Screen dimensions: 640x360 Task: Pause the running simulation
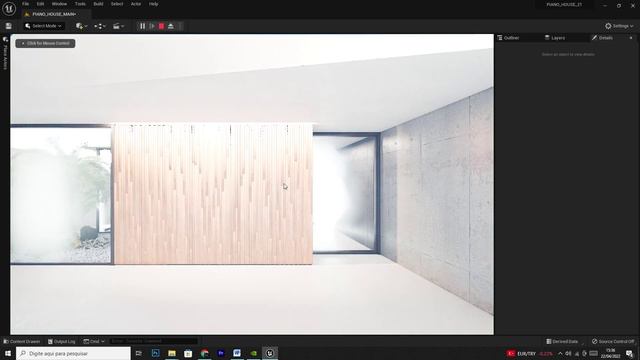[142, 26]
